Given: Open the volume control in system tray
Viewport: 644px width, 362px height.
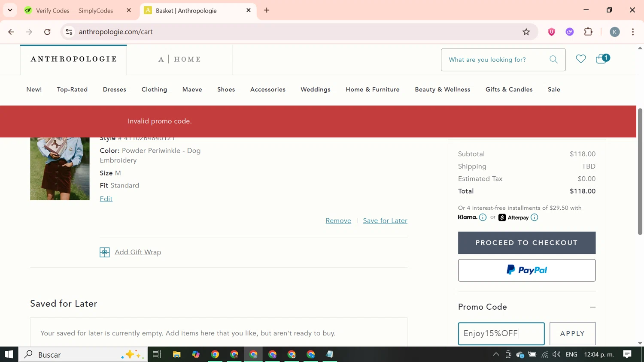Looking at the screenshot, I should click(556, 354).
